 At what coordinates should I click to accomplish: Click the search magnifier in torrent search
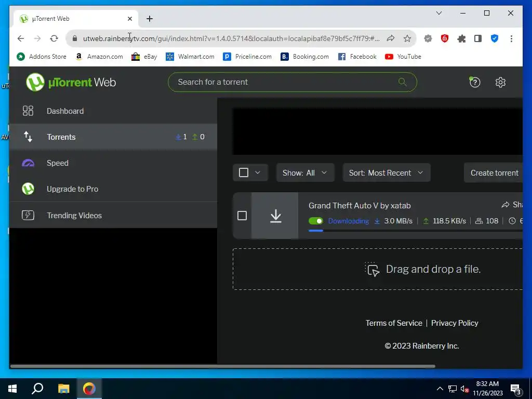(x=403, y=82)
